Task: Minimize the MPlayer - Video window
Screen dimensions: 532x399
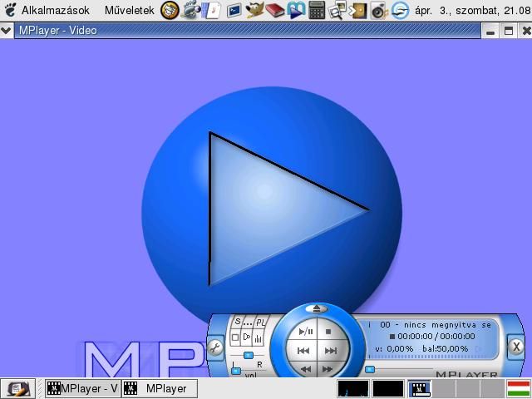Action: point(490,32)
